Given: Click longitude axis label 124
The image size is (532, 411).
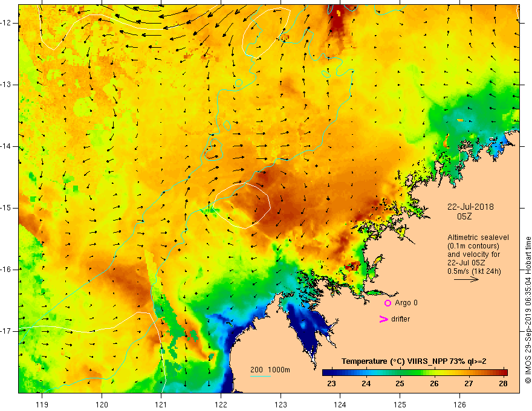Looking at the screenshot, I should coord(340,404).
